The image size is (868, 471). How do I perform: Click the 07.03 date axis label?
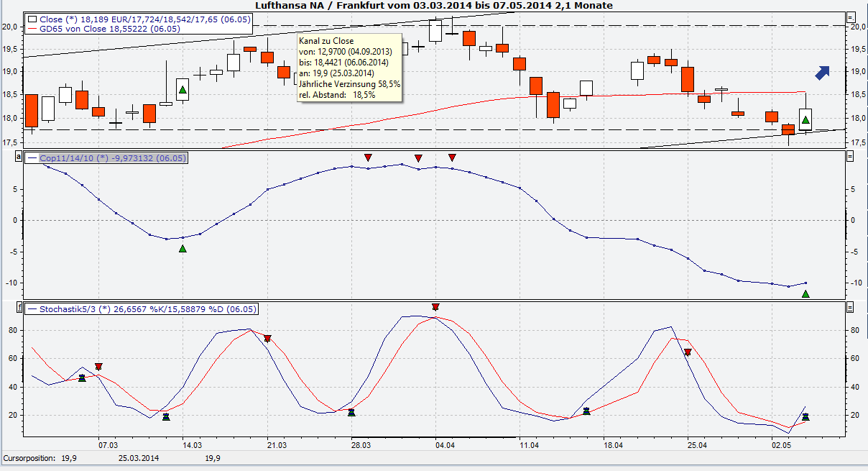point(108,446)
